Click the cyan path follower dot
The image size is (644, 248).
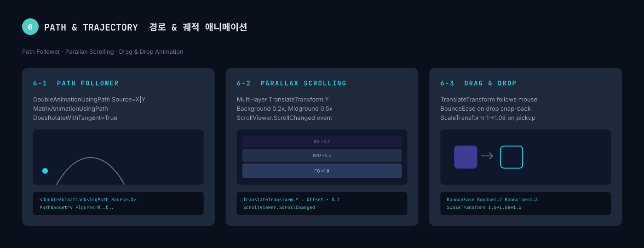tap(45, 171)
